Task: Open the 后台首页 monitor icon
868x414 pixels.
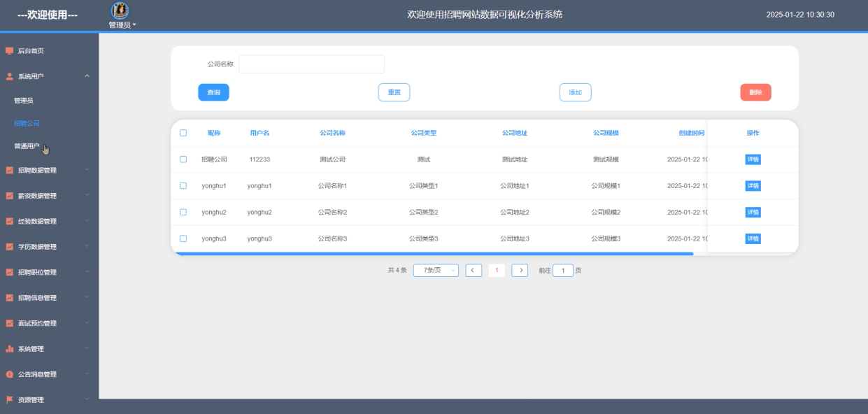Action: 10,51
